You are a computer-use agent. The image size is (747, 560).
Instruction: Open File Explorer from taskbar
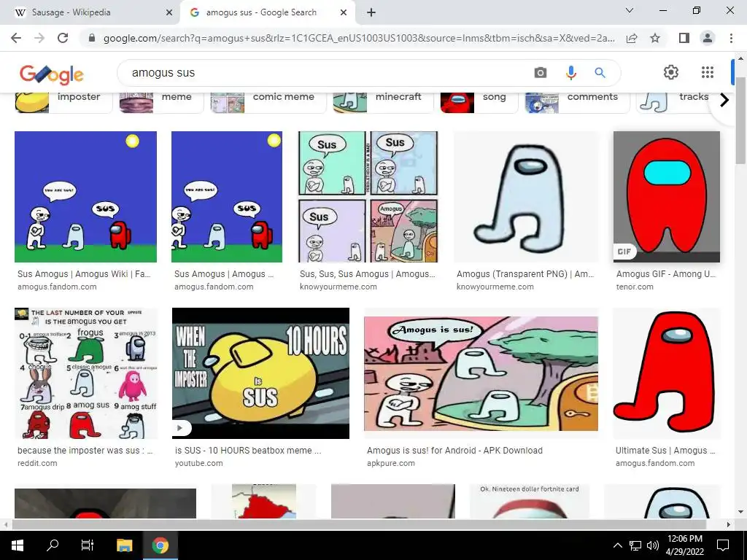pyautogui.click(x=124, y=545)
